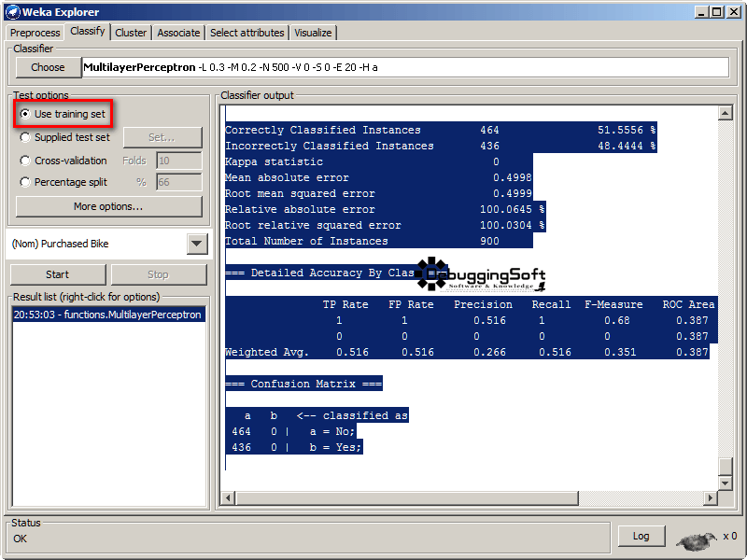Select the functions.MultilayerPerceptron result entry

click(x=108, y=315)
